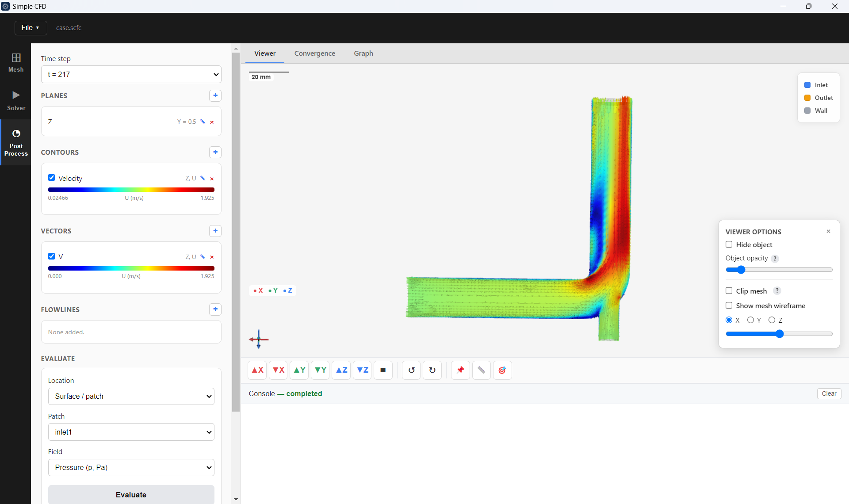
Task: View from negative X direction
Action: pos(279,370)
